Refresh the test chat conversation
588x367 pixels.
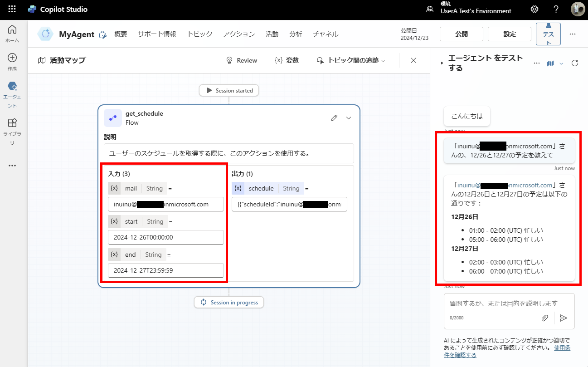(x=575, y=63)
